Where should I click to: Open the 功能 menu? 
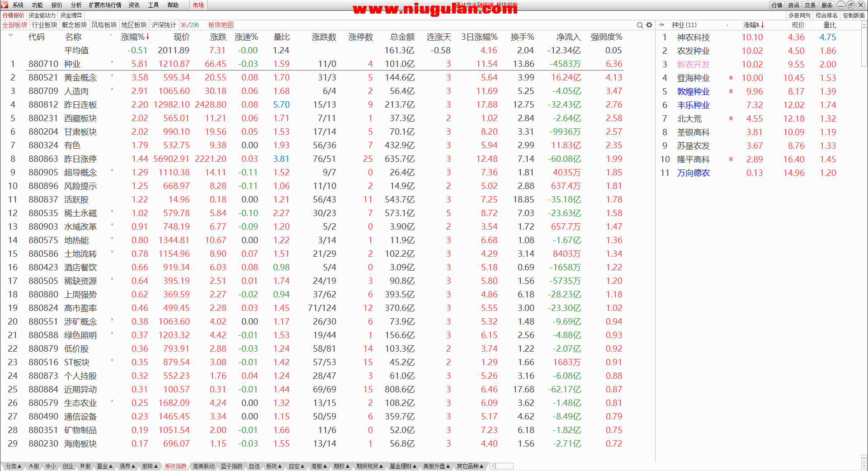(38, 5)
